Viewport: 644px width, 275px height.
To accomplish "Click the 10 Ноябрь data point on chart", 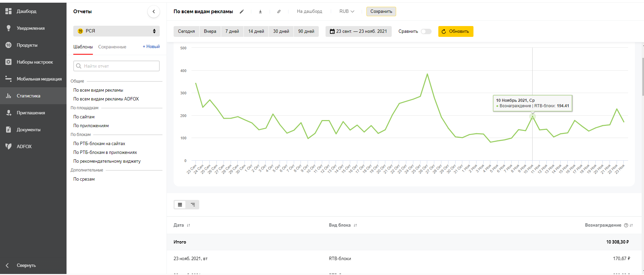I will [x=533, y=117].
